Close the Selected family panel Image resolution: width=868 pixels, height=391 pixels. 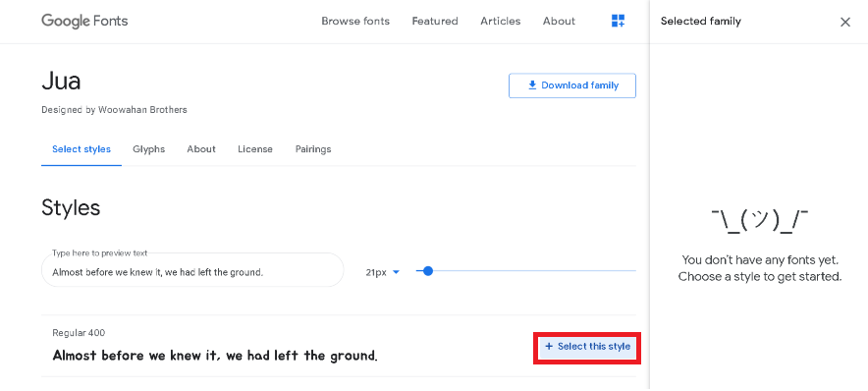[845, 23]
